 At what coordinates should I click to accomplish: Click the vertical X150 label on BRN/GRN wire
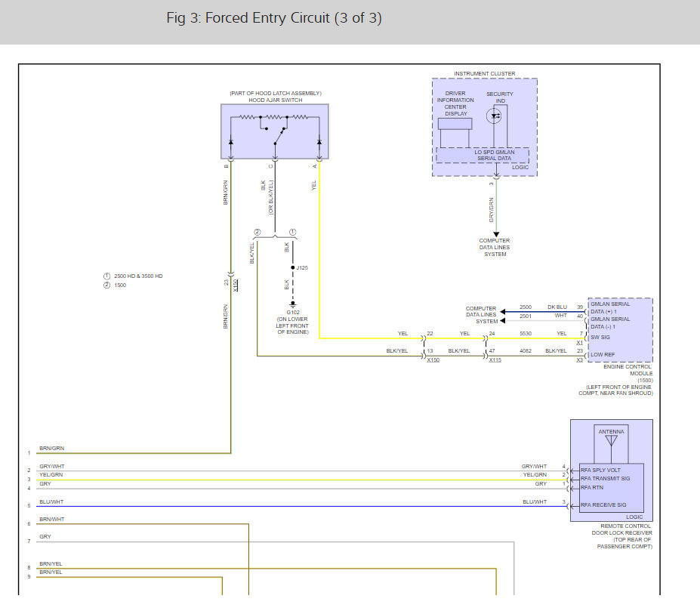click(x=236, y=285)
